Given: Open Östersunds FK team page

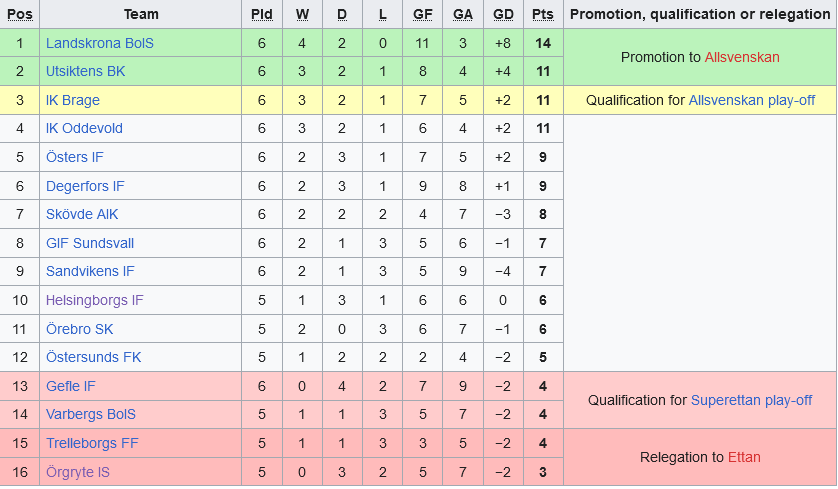Looking at the screenshot, I should click(94, 357).
